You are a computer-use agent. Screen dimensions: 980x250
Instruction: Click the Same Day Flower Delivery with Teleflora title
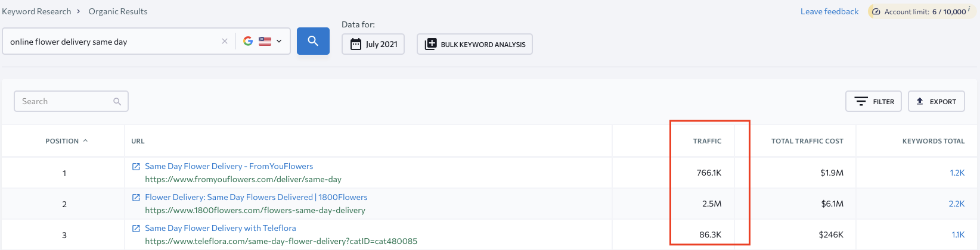coord(220,228)
